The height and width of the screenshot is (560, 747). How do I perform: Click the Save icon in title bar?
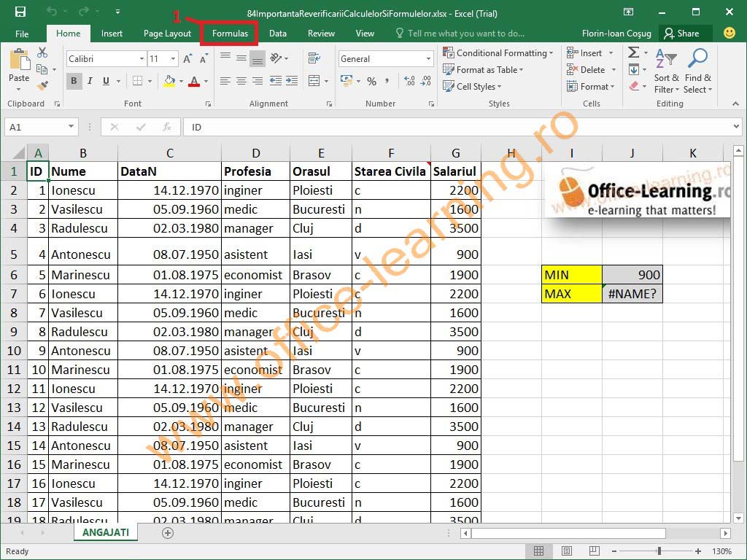click(20, 12)
